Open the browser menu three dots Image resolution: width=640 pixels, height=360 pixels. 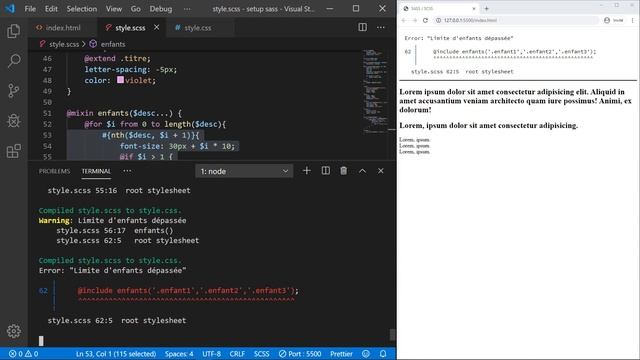click(633, 20)
